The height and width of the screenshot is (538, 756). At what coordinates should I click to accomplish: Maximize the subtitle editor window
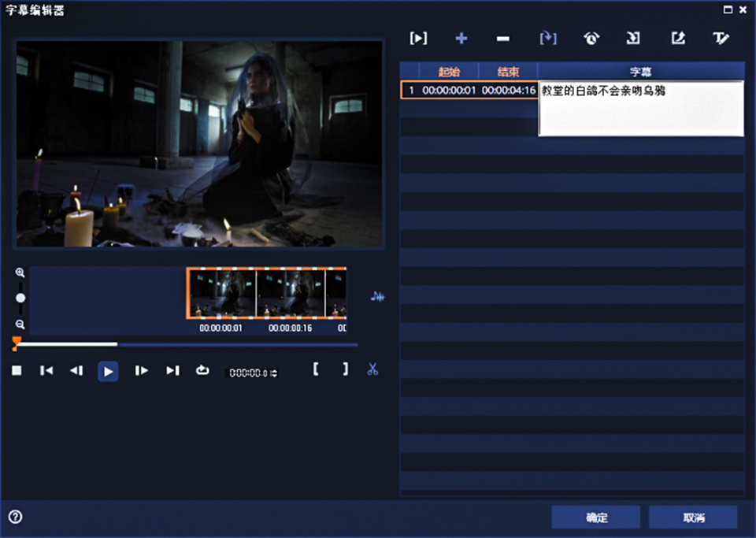coord(728,9)
